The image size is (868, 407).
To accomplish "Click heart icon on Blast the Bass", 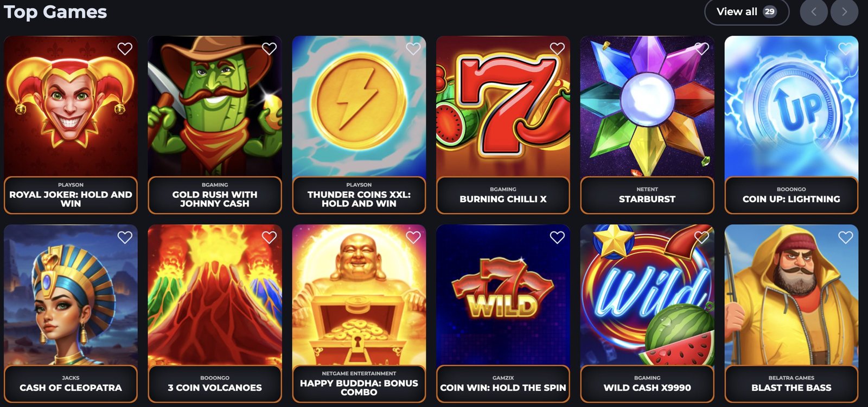I will click(845, 237).
